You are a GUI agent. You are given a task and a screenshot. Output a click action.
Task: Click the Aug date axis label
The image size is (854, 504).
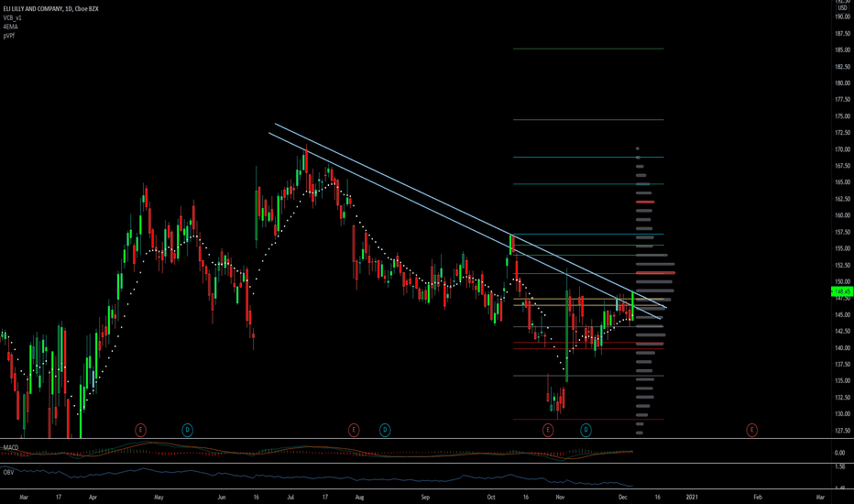pyautogui.click(x=359, y=497)
